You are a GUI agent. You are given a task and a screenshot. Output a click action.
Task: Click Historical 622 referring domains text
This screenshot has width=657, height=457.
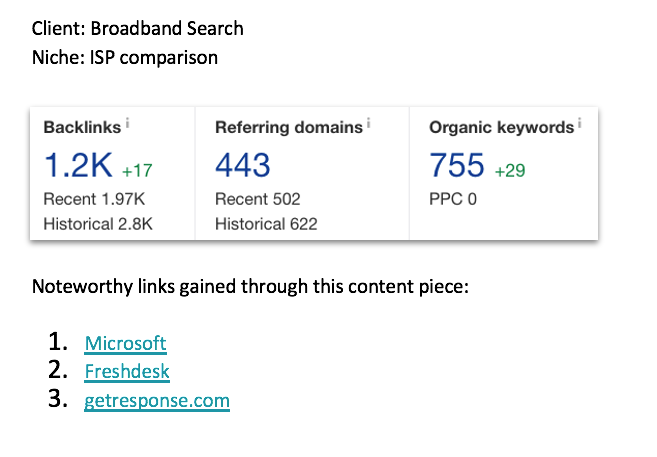[x=266, y=224]
